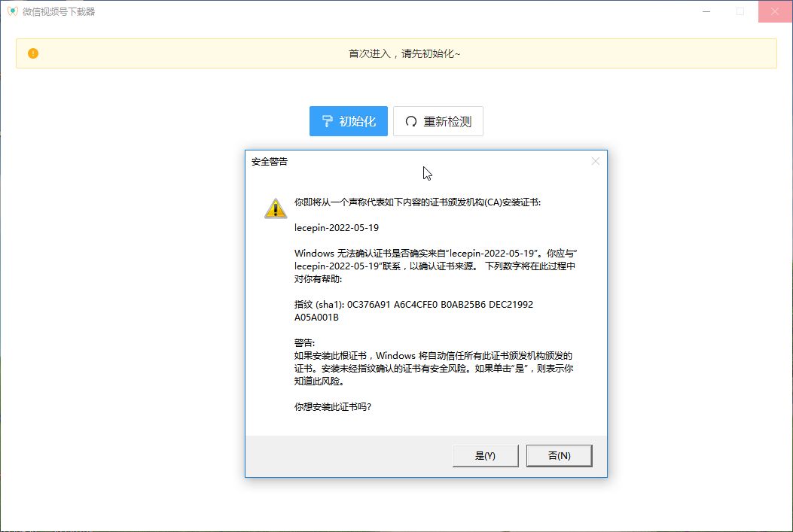793x532 pixels.
Task: Click the 安全警告 dialog title
Action: click(270, 162)
